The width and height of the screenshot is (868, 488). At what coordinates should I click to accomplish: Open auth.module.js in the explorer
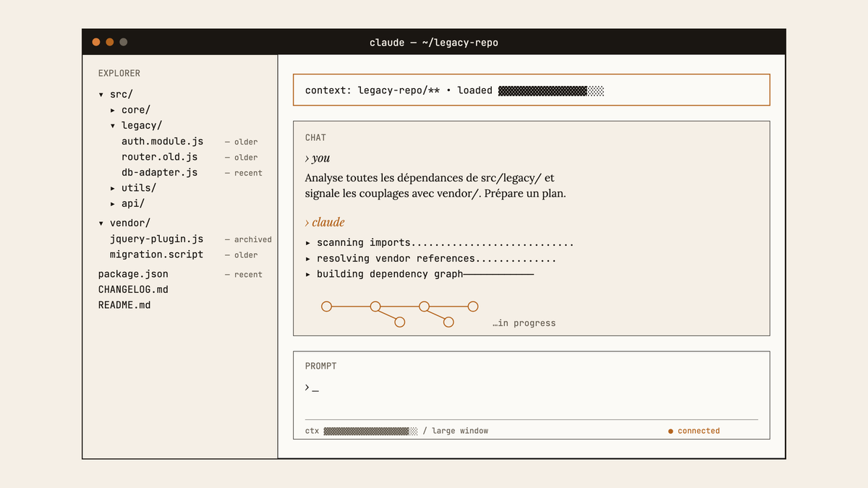coord(162,141)
